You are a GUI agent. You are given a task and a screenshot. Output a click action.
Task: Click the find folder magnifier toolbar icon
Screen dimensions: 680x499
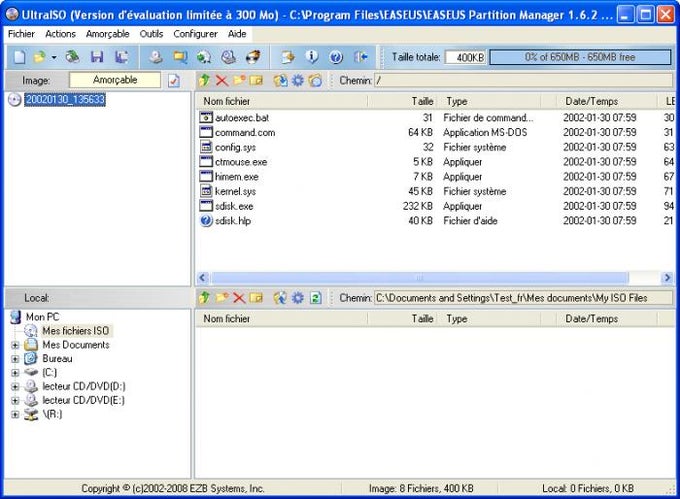click(x=180, y=57)
